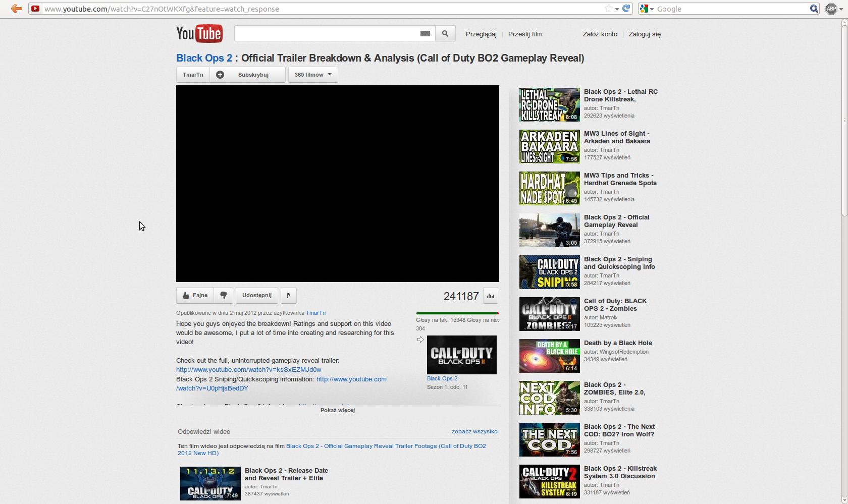Open MW3 Tips and Tricks - Hardhat title
Screen dimensions: 848x504
click(x=620, y=179)
